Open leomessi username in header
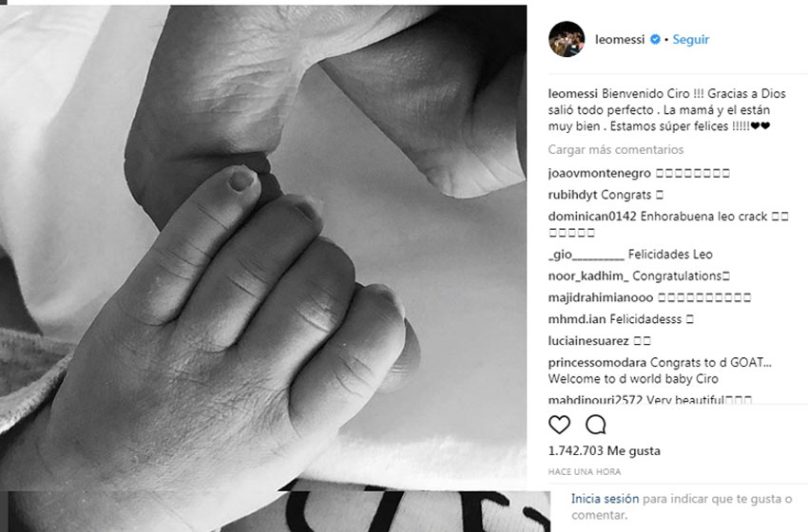The height and width of the screenshot is (532, 808). [x=620, y=39]
